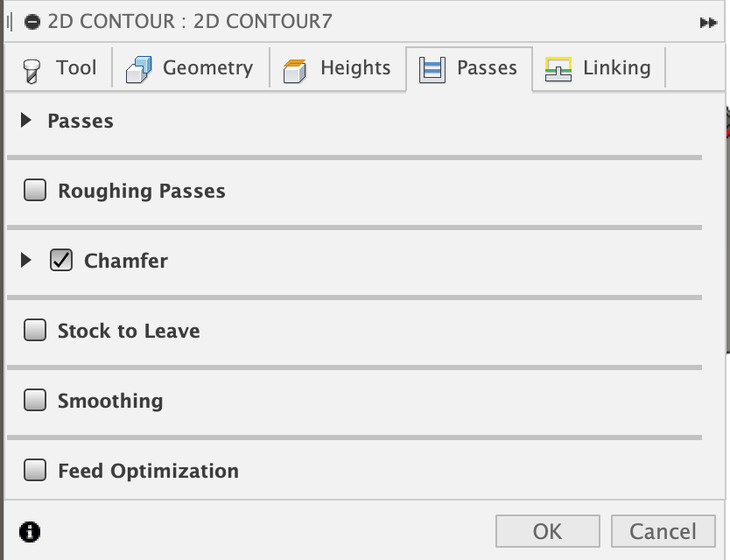730x560 pixels.
Task: Enable Feed Optimization
Action: 35,470
